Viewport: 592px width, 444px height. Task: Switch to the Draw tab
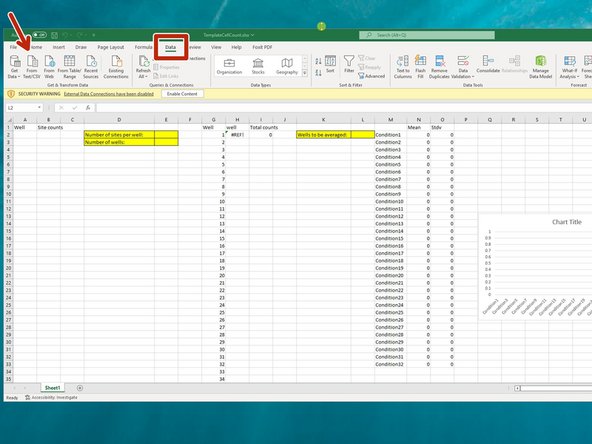[x=81, y=47]
